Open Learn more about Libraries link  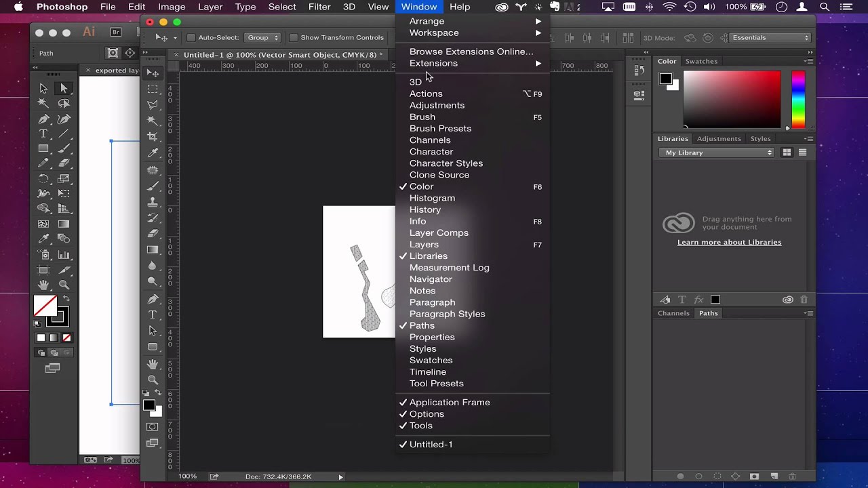pyautogui.click(x=729, y=243)
